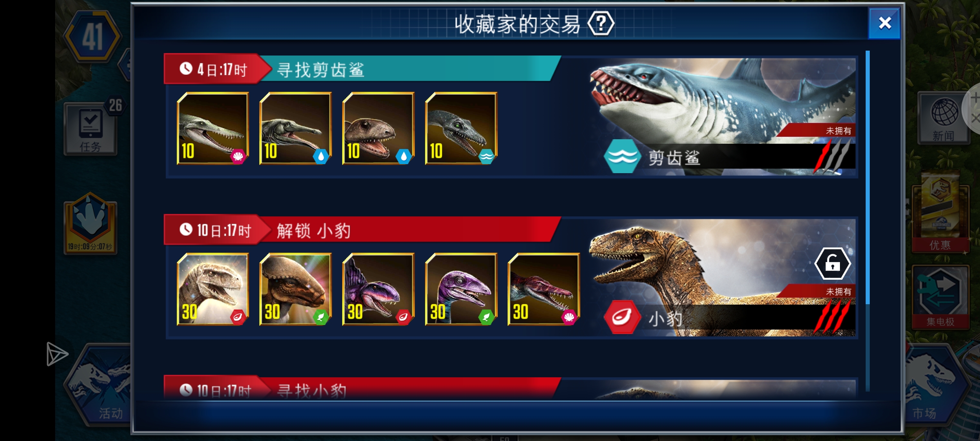This screenshot has height=441, width=980.
Task: Open the 任务 missions icon
Action: pyautogui.click(x=91, y=129)
